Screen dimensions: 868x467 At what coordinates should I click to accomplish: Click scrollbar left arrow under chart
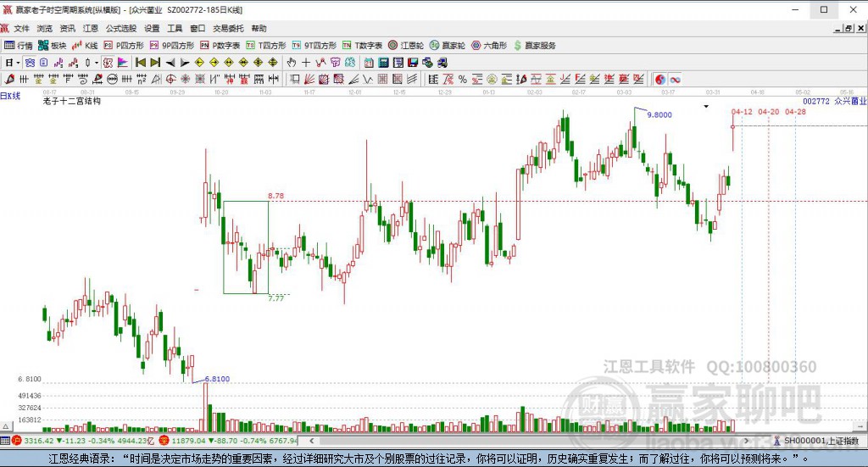(x=312, y=441)
